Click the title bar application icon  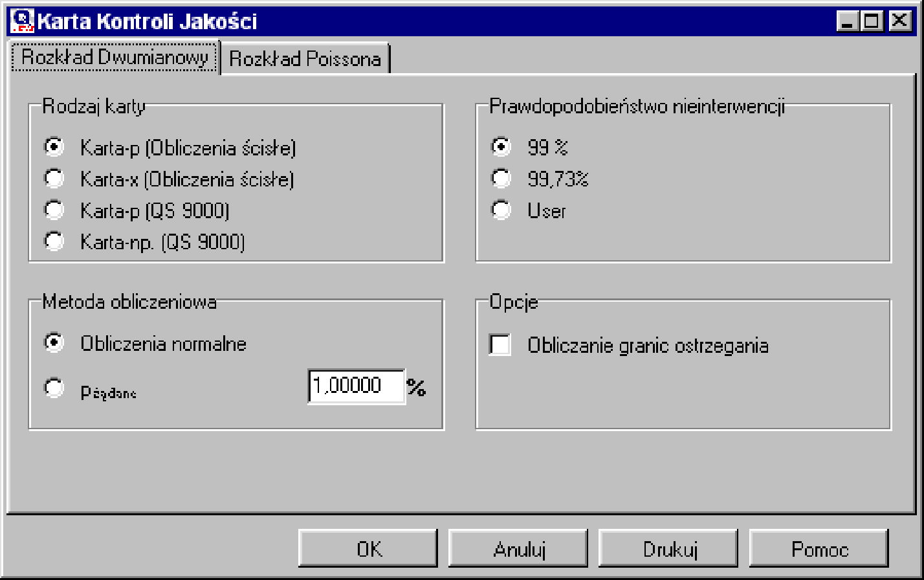[23, 21]
